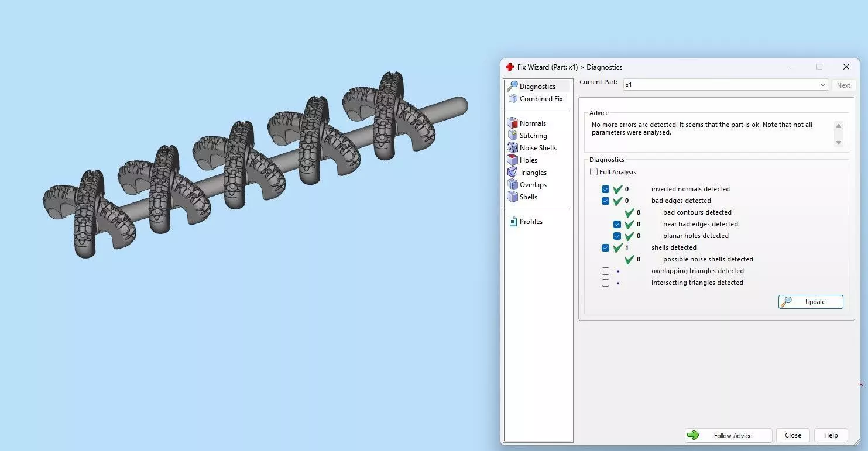Click the Update button
Image resolution: width=868 pixels, height=451 pixels.
811,302
